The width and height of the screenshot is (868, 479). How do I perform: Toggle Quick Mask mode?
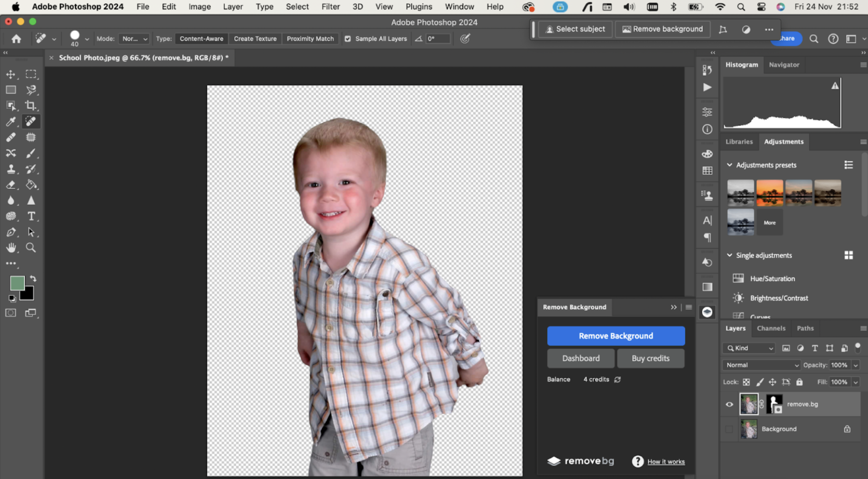pos(11,313)
